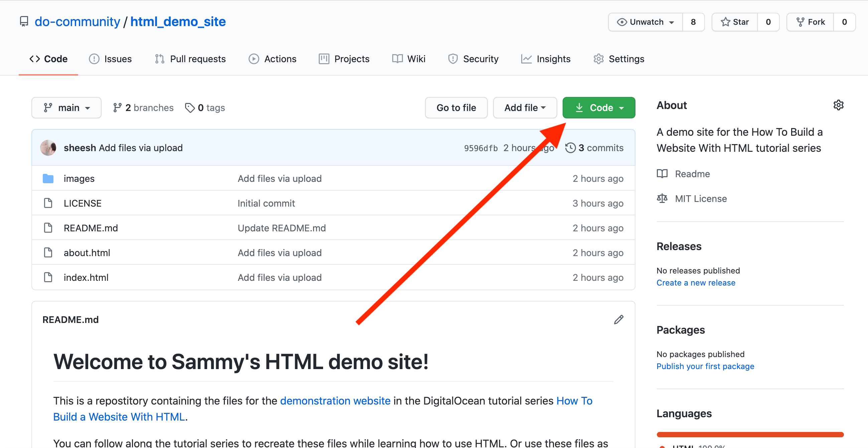Open the watchers count 8
This screenshot has width=868, height=448.
tap(693, 22)
